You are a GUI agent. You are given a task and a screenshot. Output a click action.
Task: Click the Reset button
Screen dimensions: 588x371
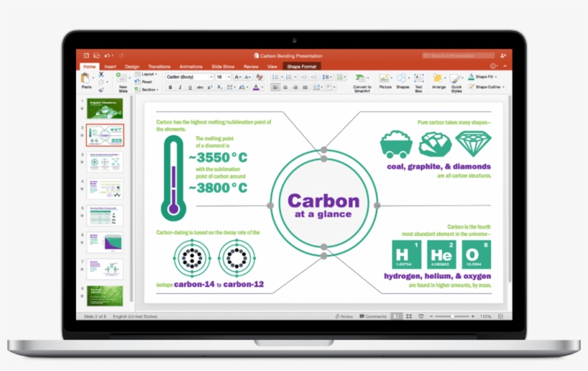(x=143, y=82)
